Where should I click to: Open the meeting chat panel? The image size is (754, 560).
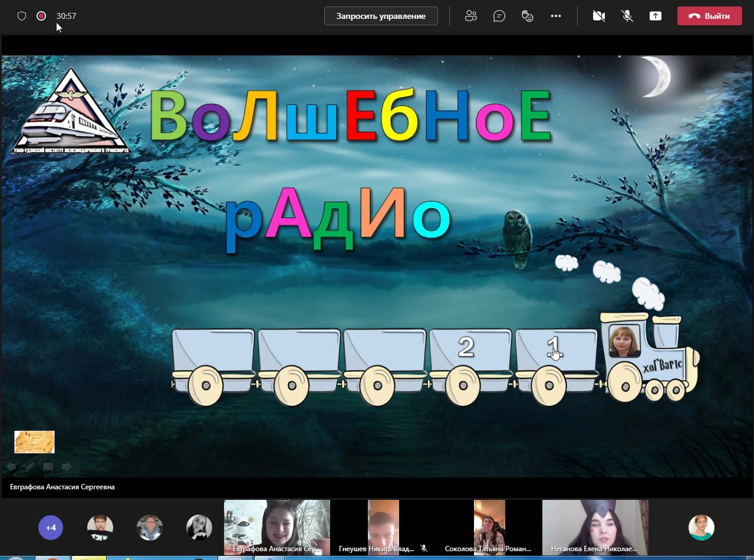coord(499,16)
